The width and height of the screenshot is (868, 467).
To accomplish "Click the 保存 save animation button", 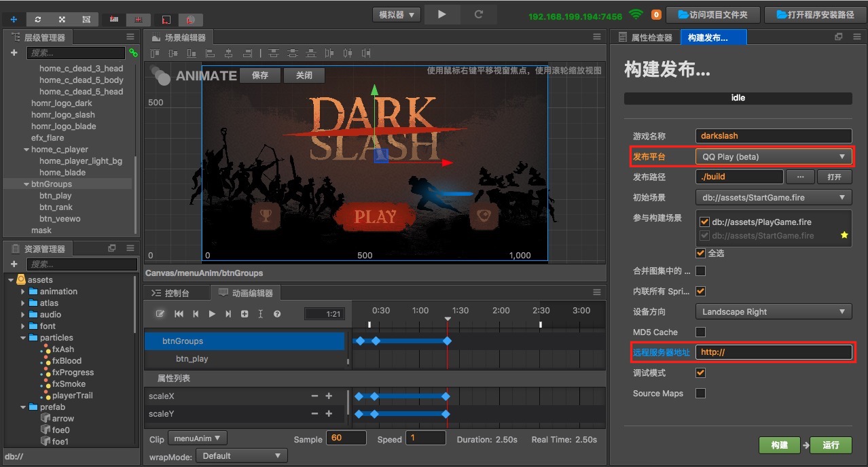I will pyautogui.click(x=260, y=75).
